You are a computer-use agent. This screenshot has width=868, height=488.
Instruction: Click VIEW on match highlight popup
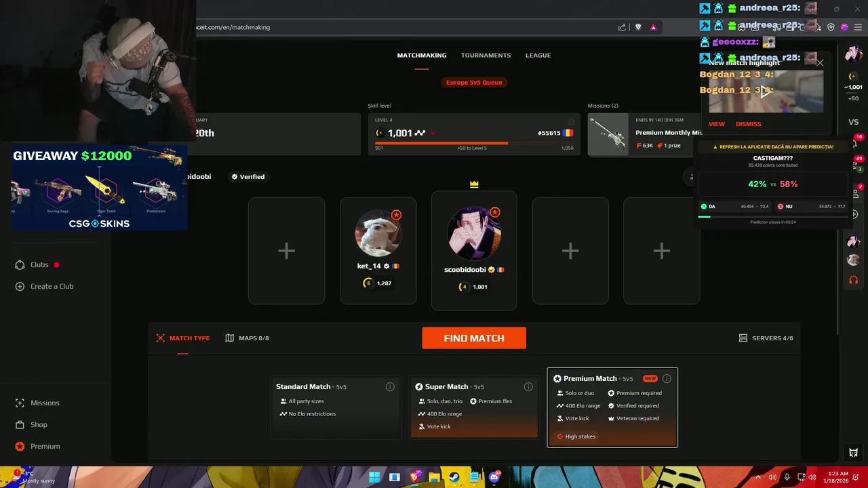(x=717, y=124)
